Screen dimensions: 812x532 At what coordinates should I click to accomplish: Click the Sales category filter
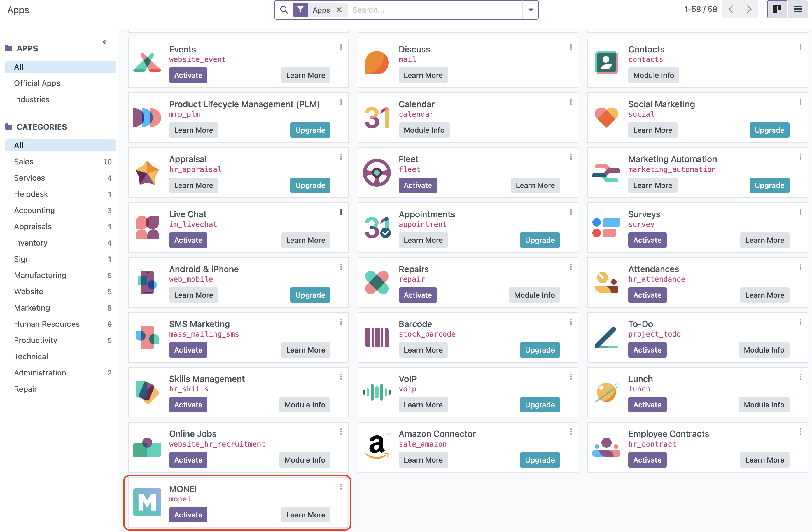24,162
